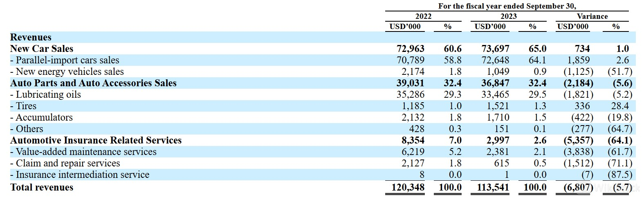Click the Parallel-import cars sales row label
This screenshot has height=202, width=644.
(x=65, y=60)
